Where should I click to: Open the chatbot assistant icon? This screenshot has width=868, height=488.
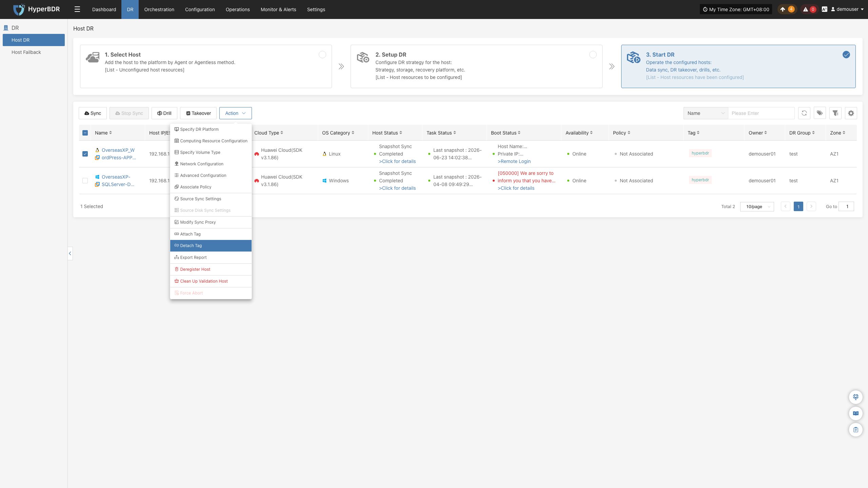tap(856, 397)
